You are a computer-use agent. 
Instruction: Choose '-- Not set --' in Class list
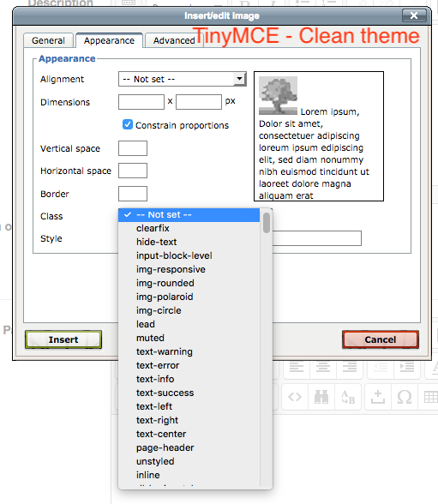(x=189, y=214)
